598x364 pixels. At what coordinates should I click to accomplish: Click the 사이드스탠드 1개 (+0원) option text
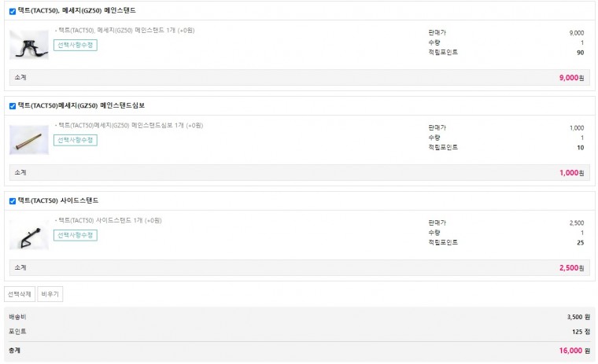110,220
